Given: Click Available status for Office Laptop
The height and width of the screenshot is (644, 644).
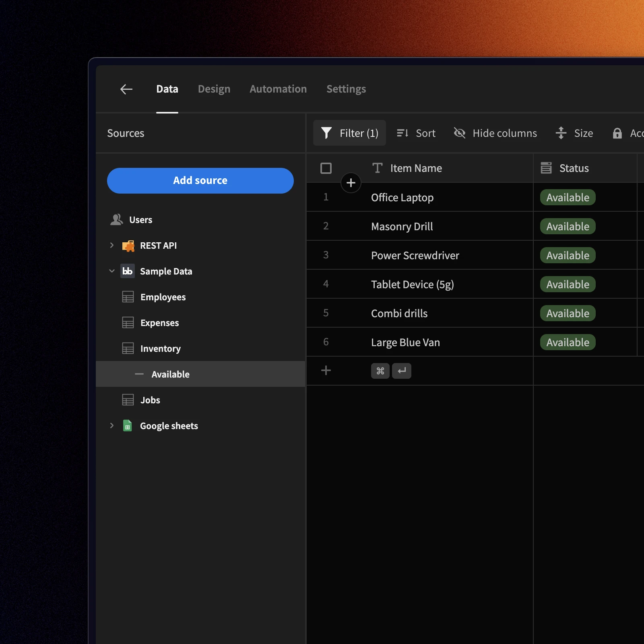Looking at the screenshot, I should tap(568, 197).
